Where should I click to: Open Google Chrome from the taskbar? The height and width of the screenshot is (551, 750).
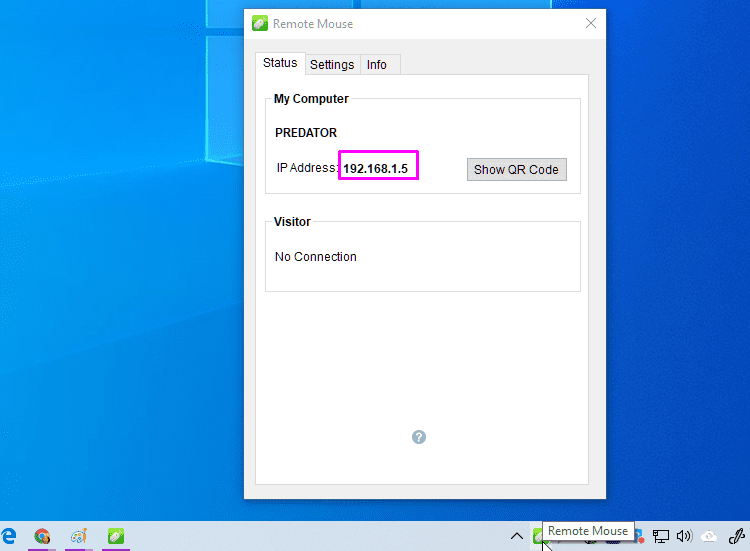coord(42,536)
